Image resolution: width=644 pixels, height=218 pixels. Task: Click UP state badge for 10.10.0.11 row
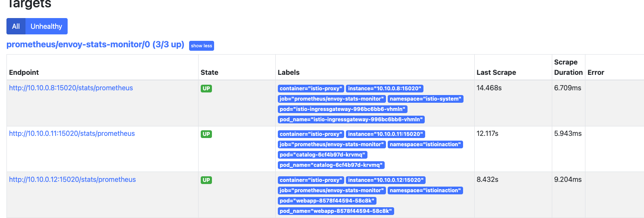[x=206, y=134]
